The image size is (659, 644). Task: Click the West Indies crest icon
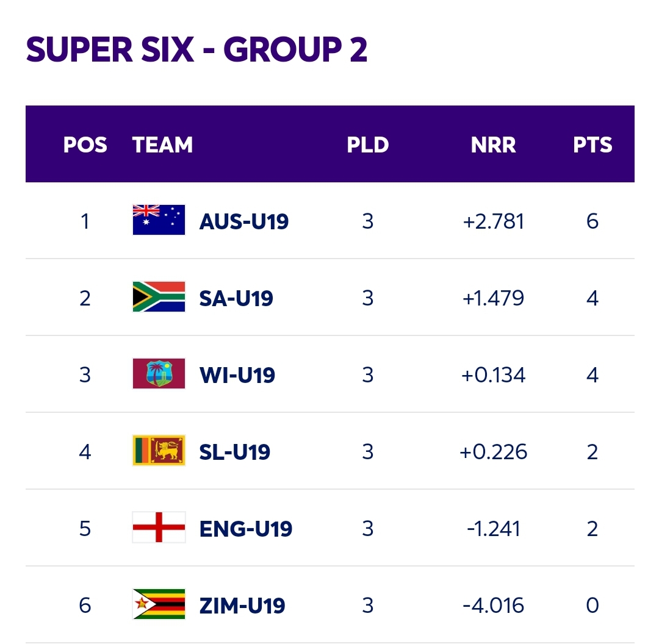coord(159,373)
